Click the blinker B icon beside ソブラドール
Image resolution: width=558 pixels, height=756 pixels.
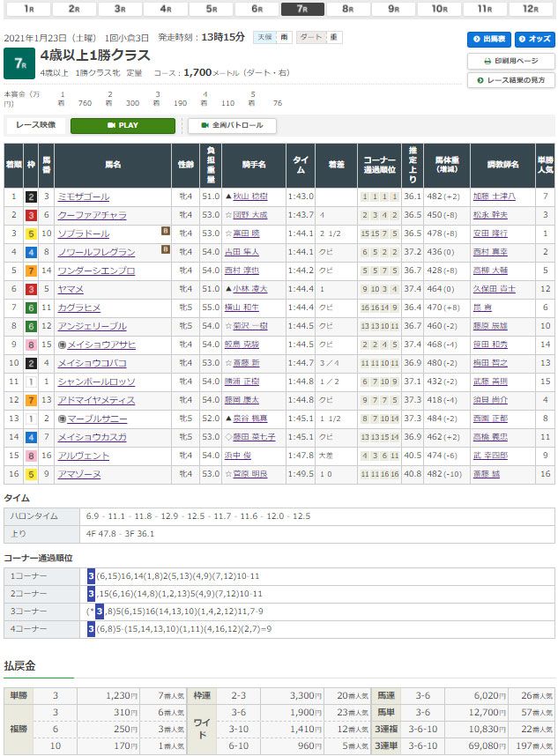coord(164,231)
